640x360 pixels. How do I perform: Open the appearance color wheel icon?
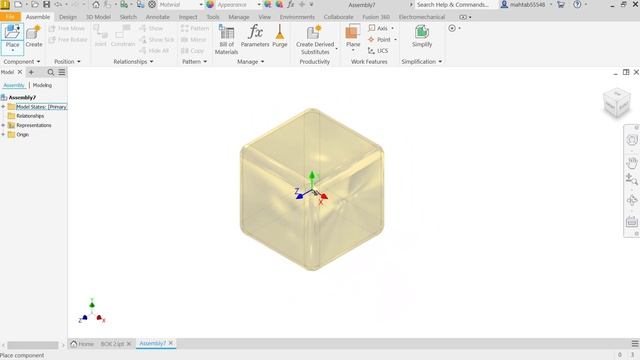point(210,4)
